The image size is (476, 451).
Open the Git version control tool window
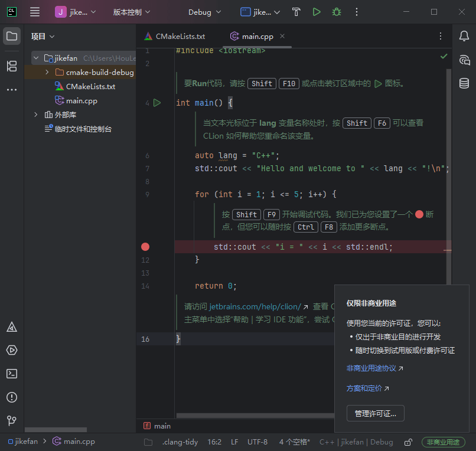(x=12, y=420)
